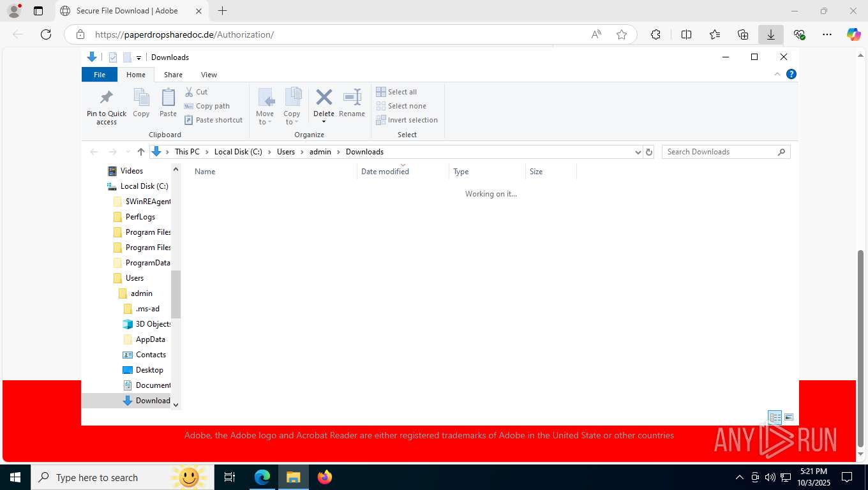Switch to Details view icon
This screenshot has width=868, height=490.
click(x=775, y=417)
